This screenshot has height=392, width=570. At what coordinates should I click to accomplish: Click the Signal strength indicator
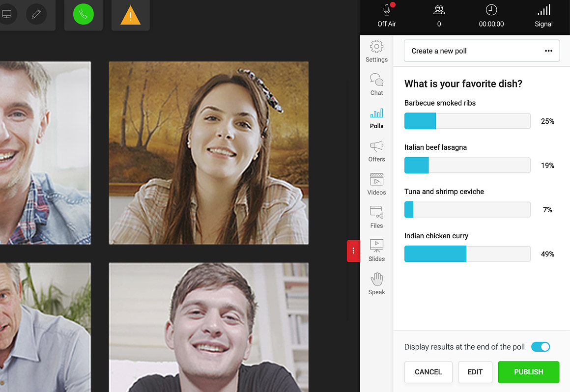click(543, 15)
